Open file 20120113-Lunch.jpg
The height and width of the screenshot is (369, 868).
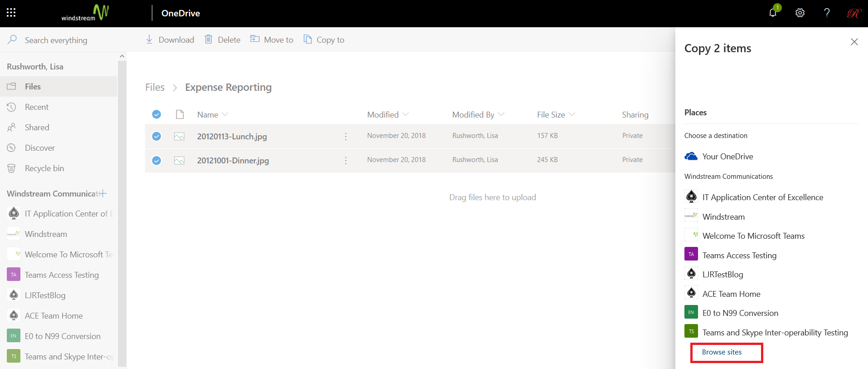(x=232, y=137)
